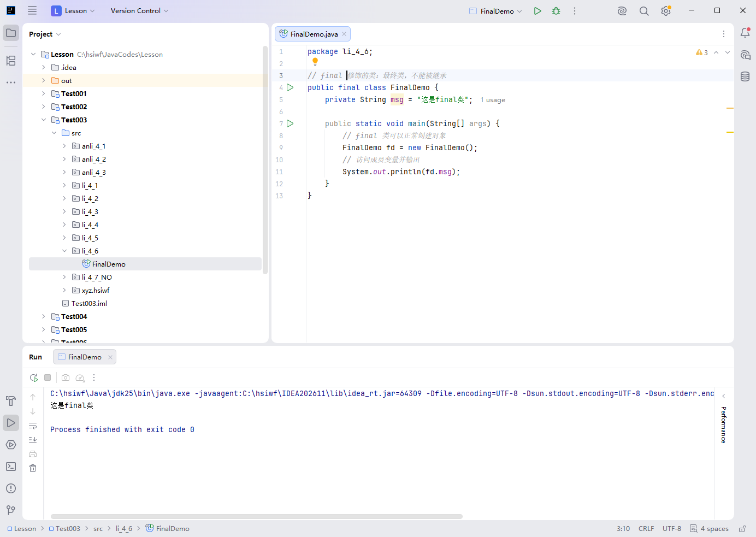
Task: Expand the out folder
Action: pos(44,80)
